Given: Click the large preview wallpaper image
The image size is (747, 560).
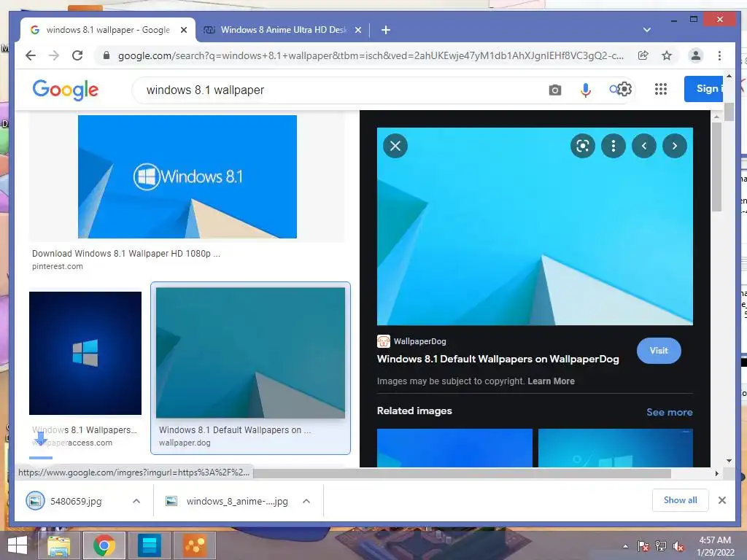Looking at the screenshot, I should [x=535, y=226].
